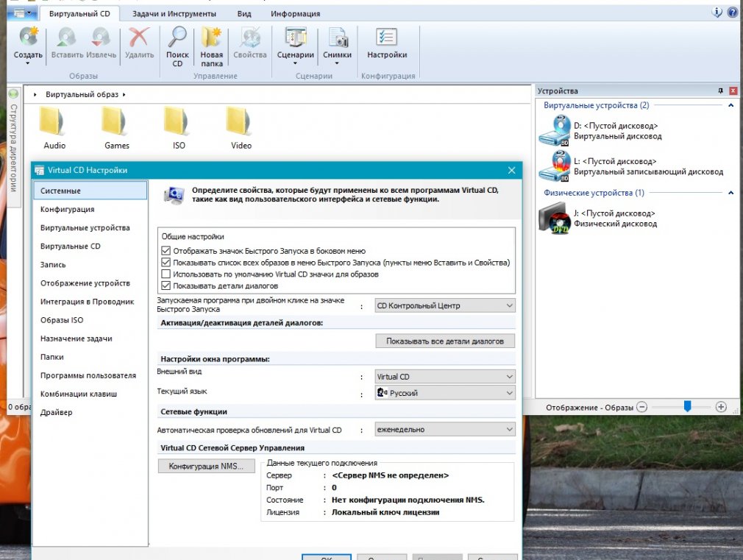Select Конфигурация settings category
743x560 pixels.
coord(90,209)
